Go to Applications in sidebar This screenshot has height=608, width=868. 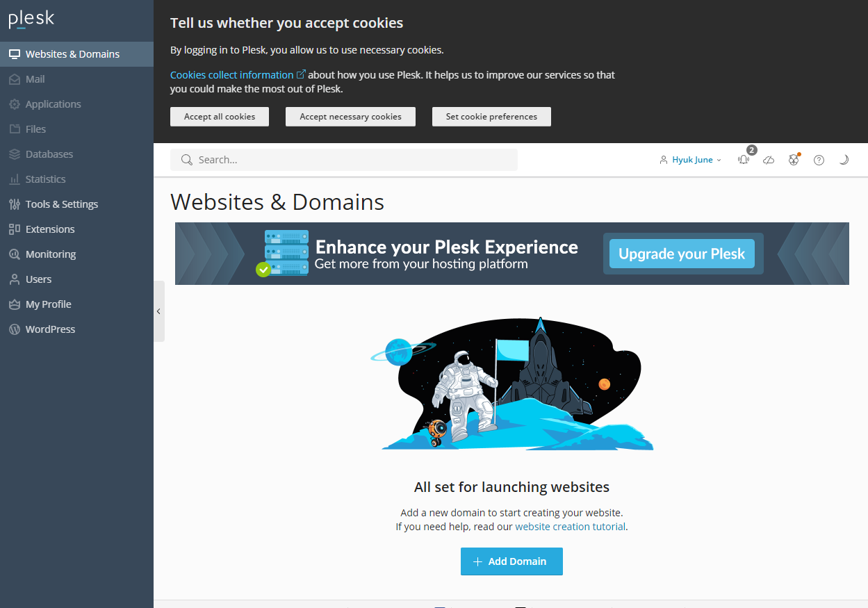pos(76,104)
